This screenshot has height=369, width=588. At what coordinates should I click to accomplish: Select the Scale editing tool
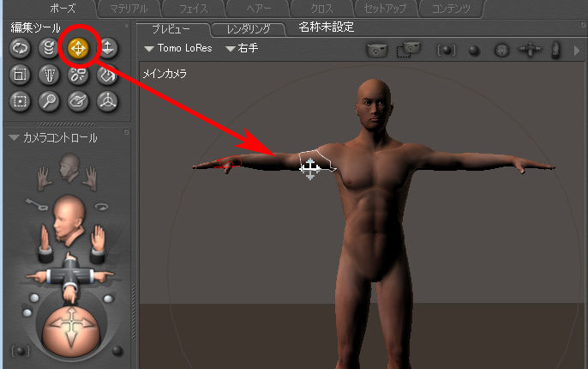[x=20, y=75]
